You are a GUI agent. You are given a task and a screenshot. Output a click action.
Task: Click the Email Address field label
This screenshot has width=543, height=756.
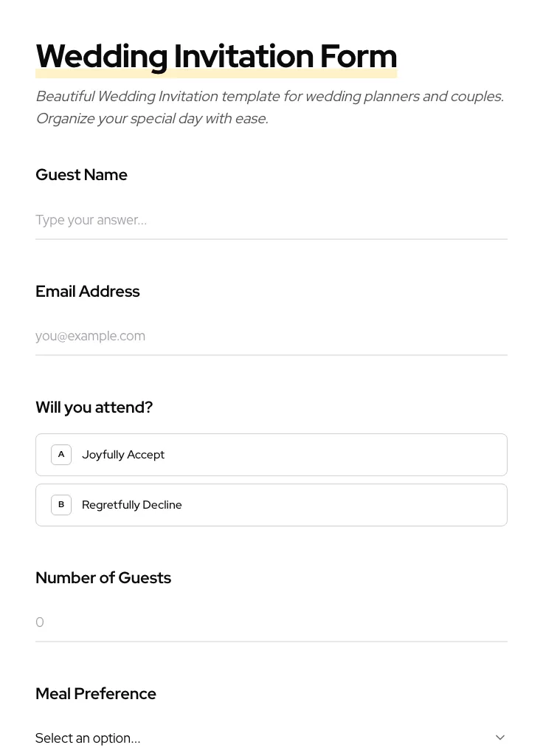88,292
